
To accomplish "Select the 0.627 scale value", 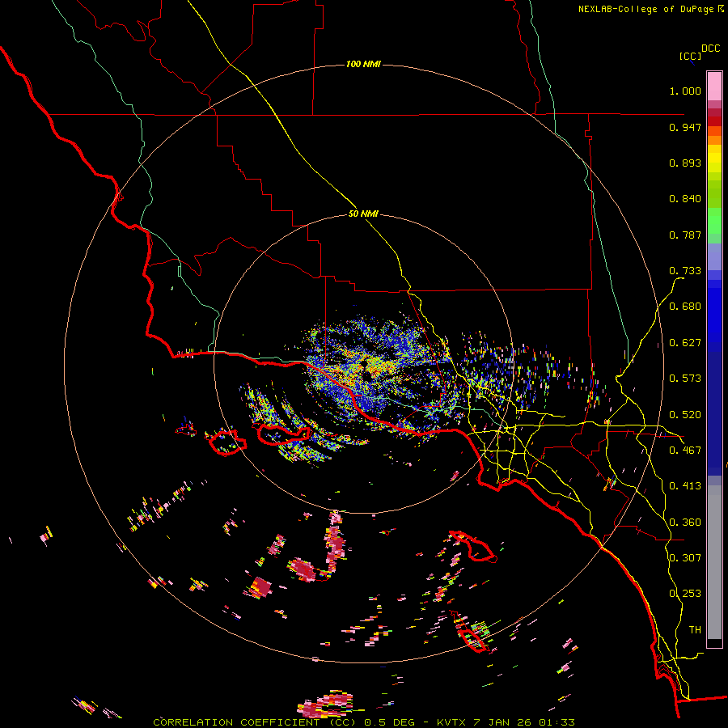I will [685, 343].
